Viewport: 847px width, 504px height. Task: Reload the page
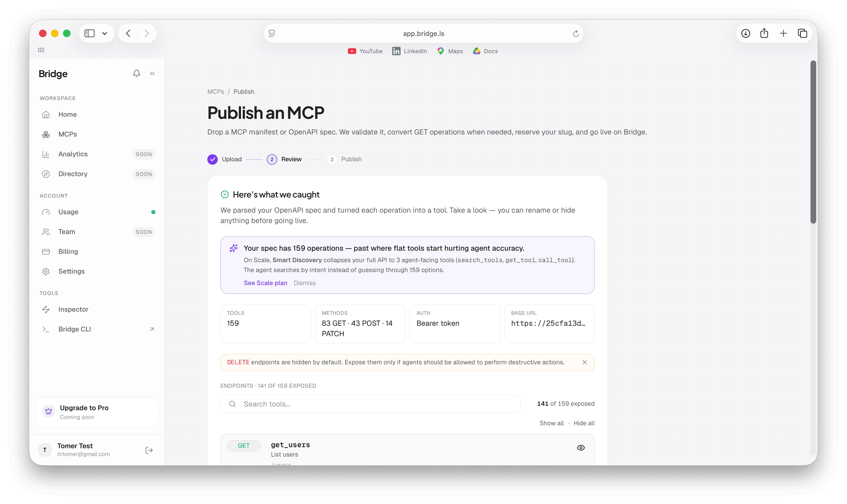pyautogui.click(x=576, y=34)
